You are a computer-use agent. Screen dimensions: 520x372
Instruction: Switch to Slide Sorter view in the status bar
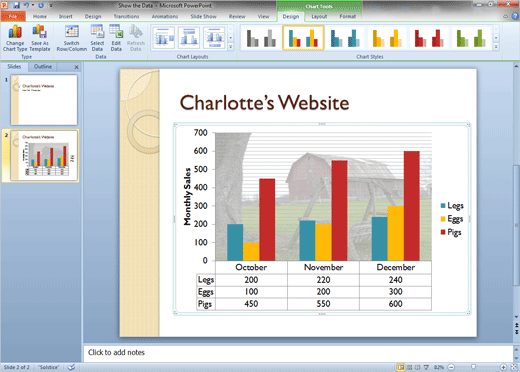[410, 367]
